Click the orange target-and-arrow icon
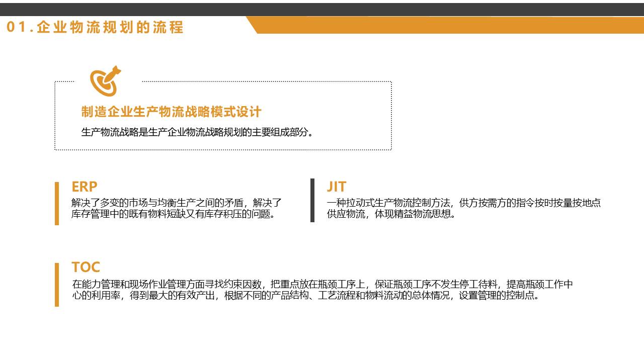Image resolution: width=644 pixels, height=362 pixels. [x=106, y=80]
